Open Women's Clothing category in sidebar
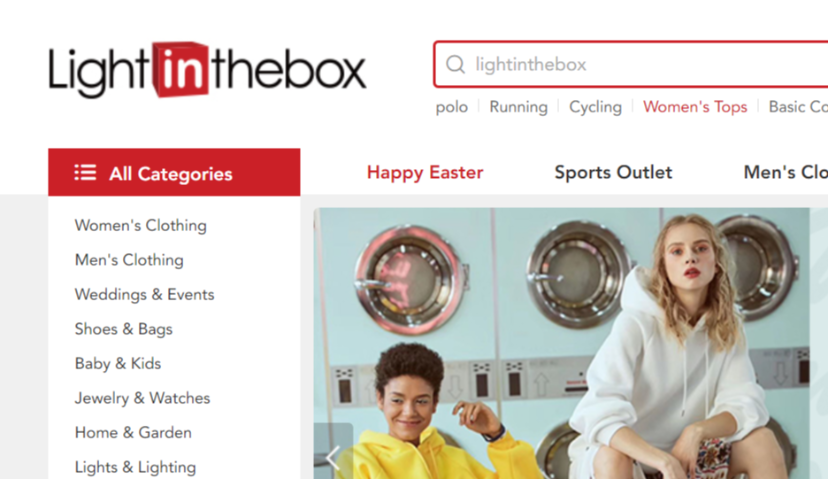This screenshot has height=479, width=828. coord(140,226)
